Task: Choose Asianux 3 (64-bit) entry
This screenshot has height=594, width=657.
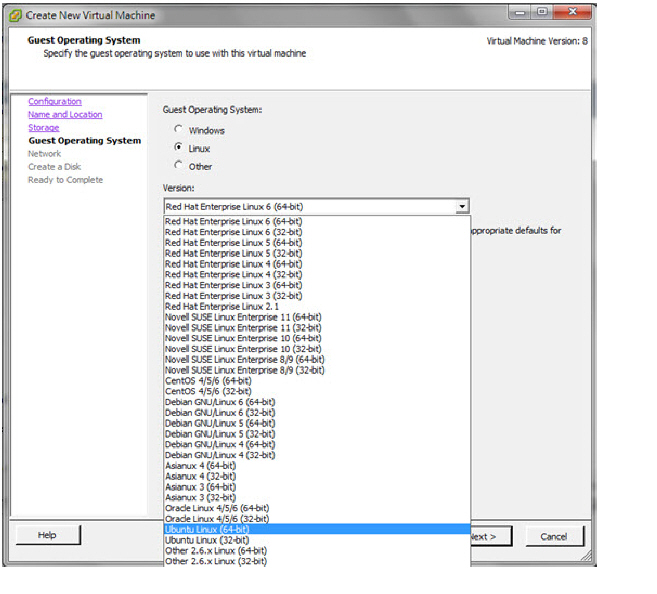Action: tap(317, 487)
